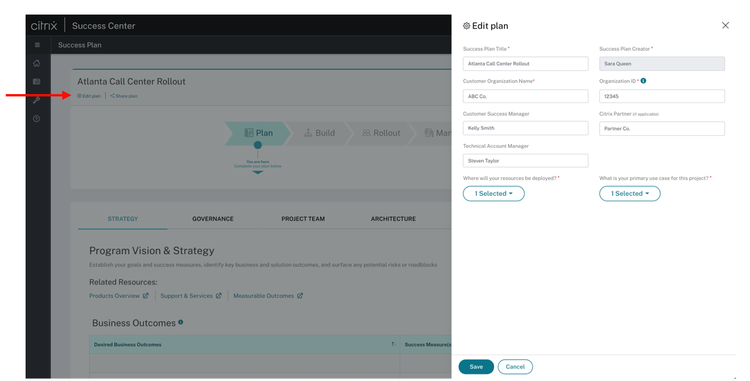Click the Success Plan breadcrumb text
Image resolution: width=750 pixels, height=381 pixels.
tap(79, 45)
